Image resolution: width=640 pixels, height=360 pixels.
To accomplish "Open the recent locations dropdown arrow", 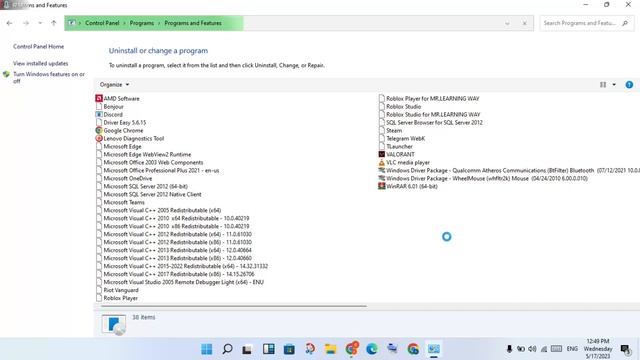I will tap(40, 23).
